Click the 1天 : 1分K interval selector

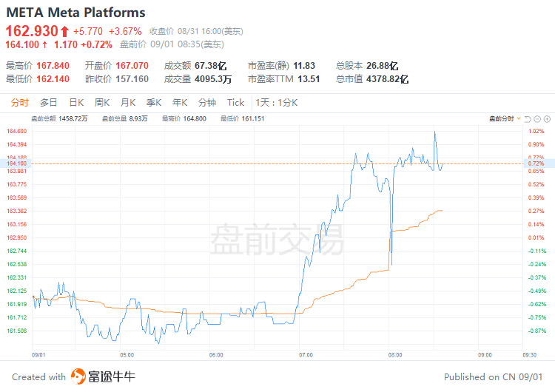coord(277,103)
